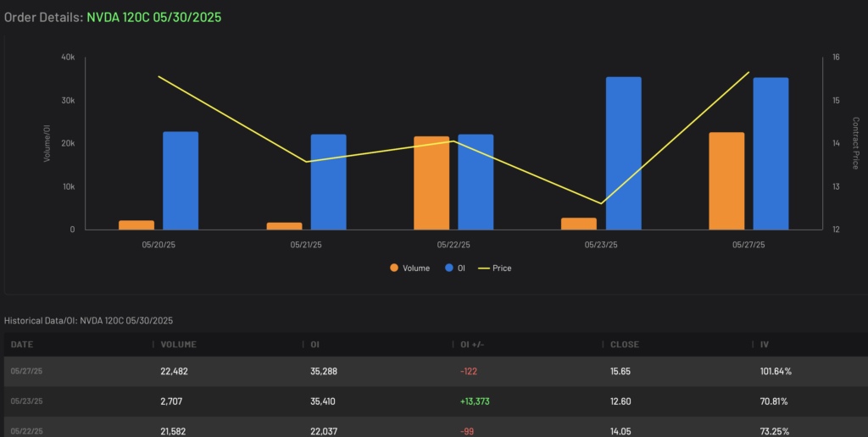Image resolution: width=868 pixels, height=437 pixels.
Task: Select the small Volume bar for 05/23/25
Action: [x=579, y=224]
